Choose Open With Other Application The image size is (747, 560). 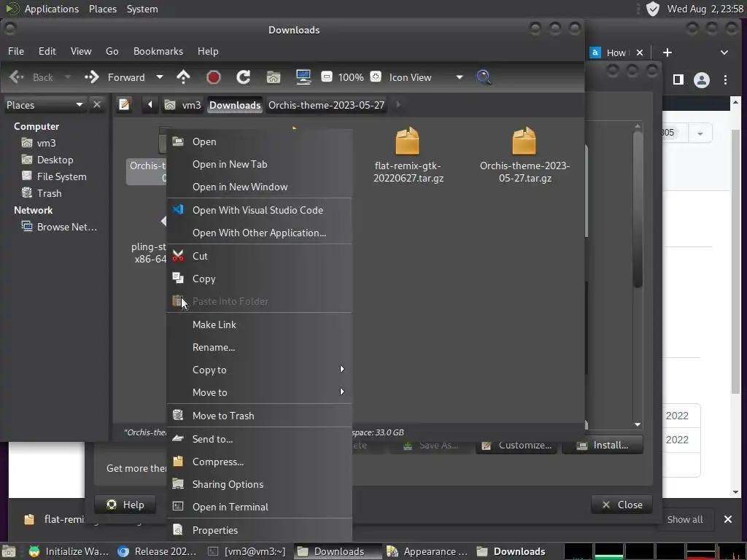coord(259,233)
